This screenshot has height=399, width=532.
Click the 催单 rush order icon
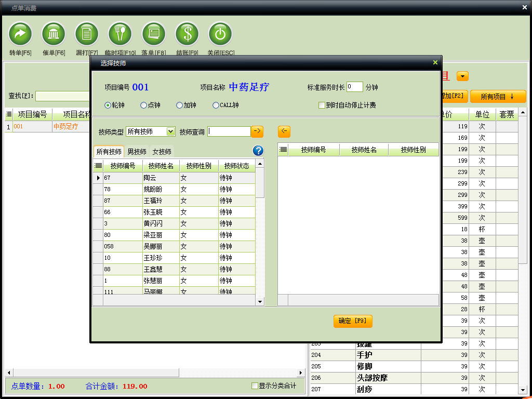54,34
